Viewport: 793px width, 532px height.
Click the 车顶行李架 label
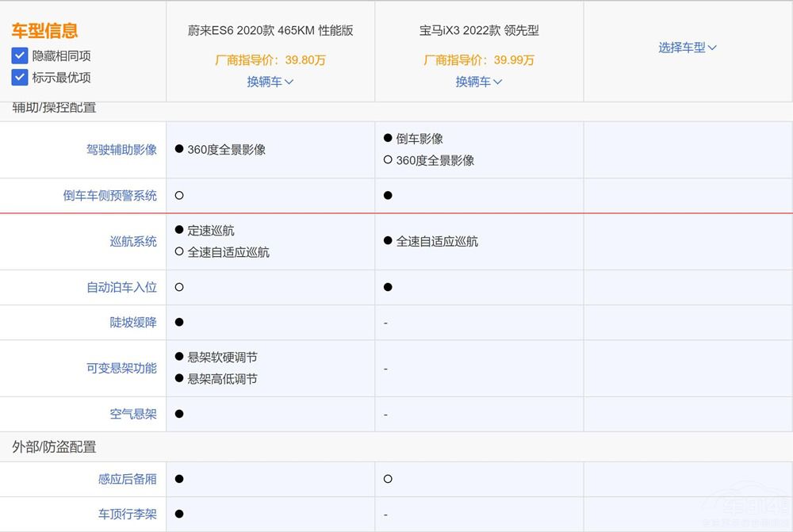pos(127,515)
